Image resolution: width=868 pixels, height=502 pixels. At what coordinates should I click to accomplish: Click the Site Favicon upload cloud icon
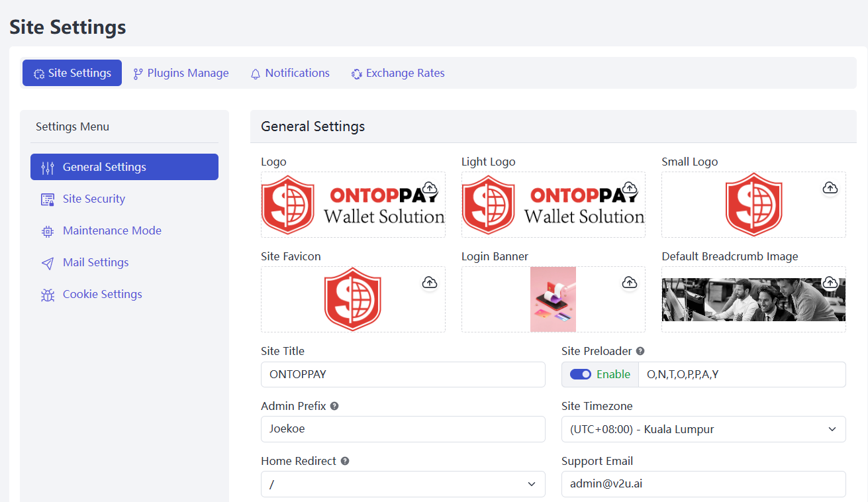click(x=430, y=283)
